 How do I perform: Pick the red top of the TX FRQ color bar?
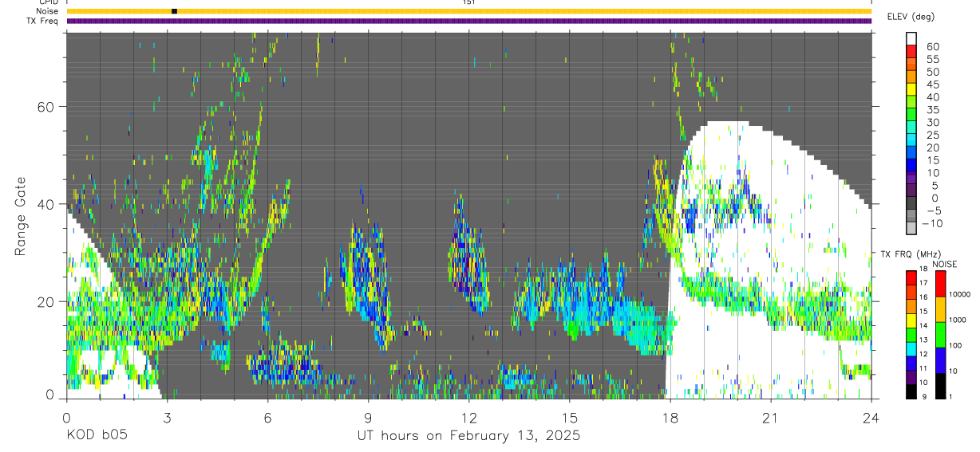pyautogui.click(x=911, y=278)
